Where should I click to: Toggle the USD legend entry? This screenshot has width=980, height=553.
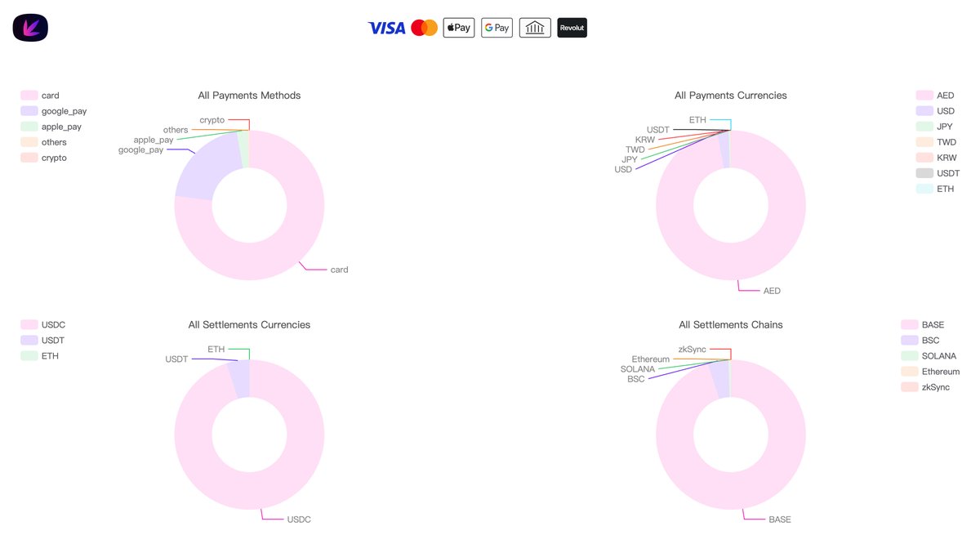(x=935, y=111)
